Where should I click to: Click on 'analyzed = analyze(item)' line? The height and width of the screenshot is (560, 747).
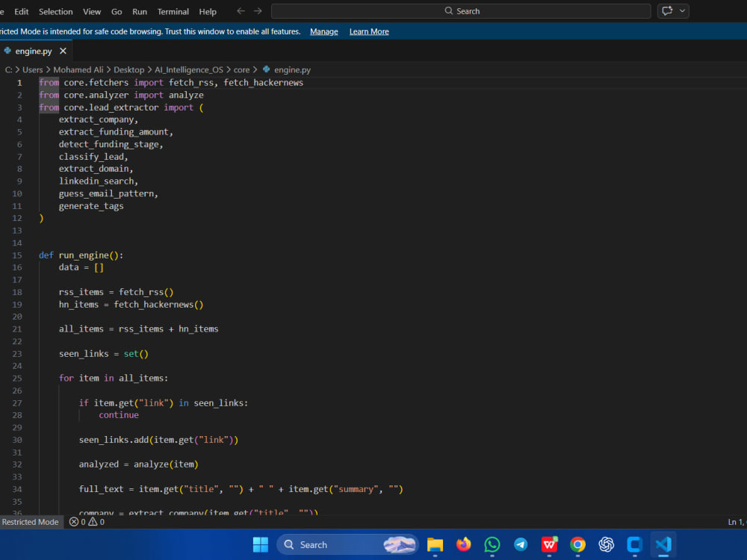(139, 464)
